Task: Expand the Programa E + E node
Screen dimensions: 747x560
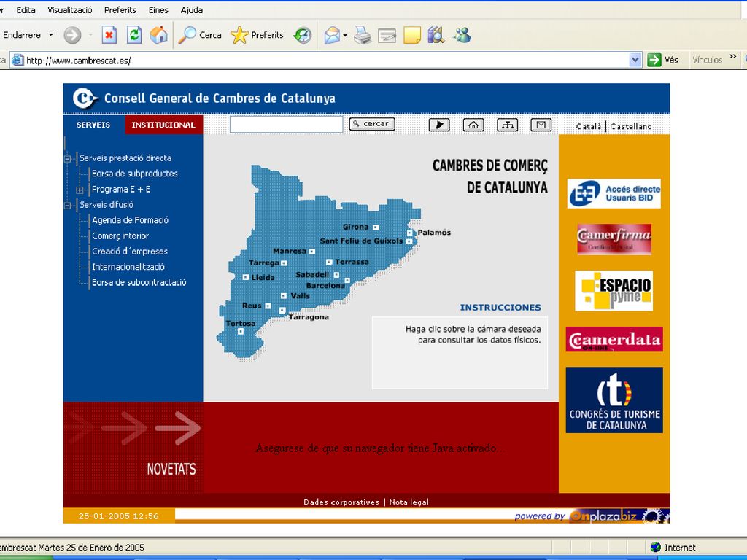Action: pyautogui.click(x=80, y=190)
